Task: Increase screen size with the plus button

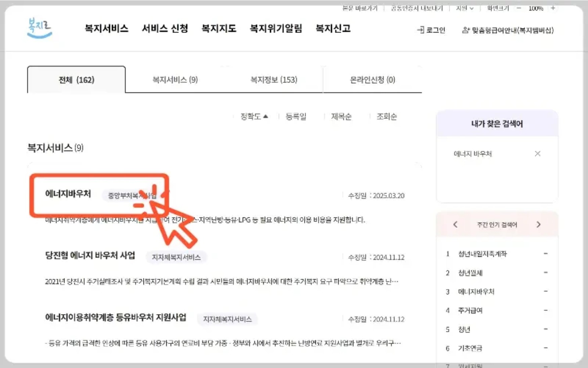Action: pos(553,8)
